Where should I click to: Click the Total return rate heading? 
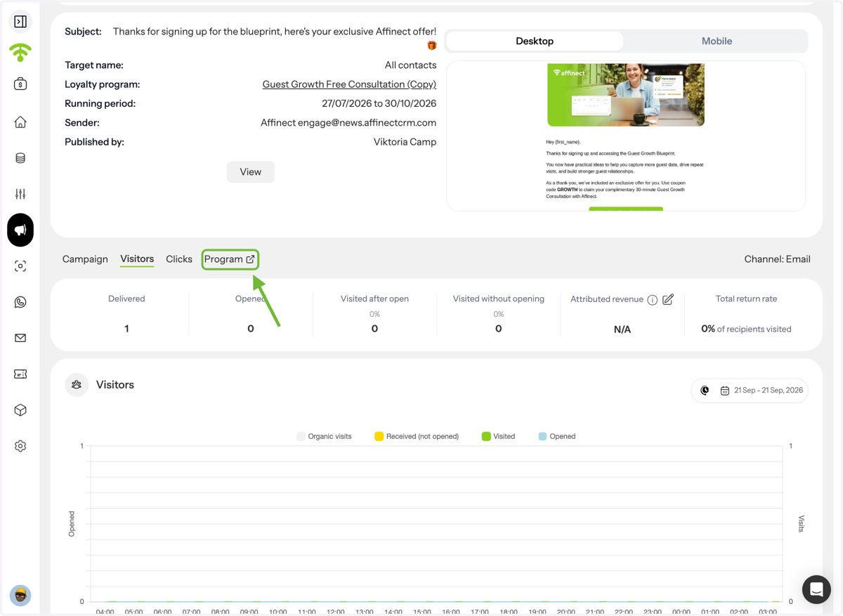pyautogui.click(x=746, y=299)
